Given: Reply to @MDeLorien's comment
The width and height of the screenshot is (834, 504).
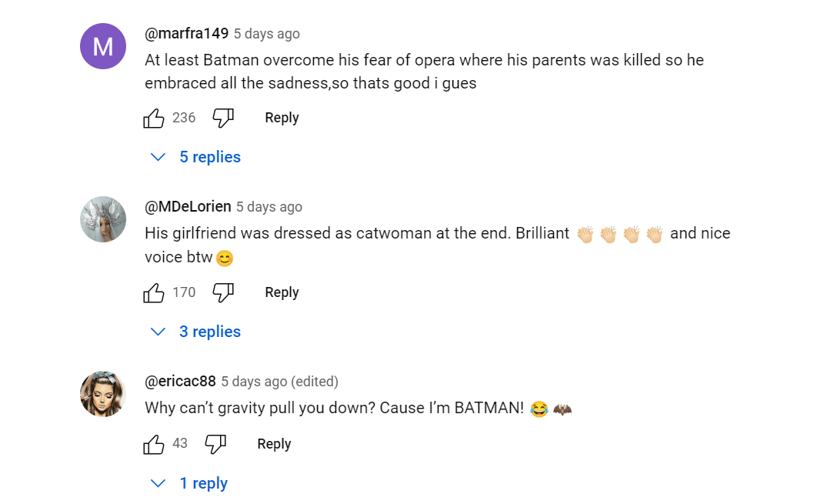Looking at the screenshot, I should pos(282,292).
